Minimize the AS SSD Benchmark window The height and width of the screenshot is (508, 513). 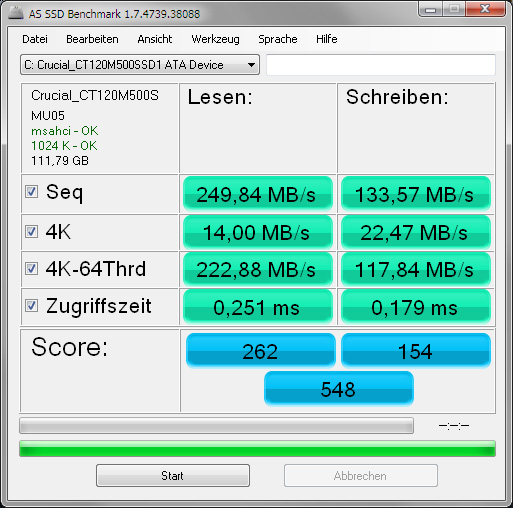tap(430, 9)
